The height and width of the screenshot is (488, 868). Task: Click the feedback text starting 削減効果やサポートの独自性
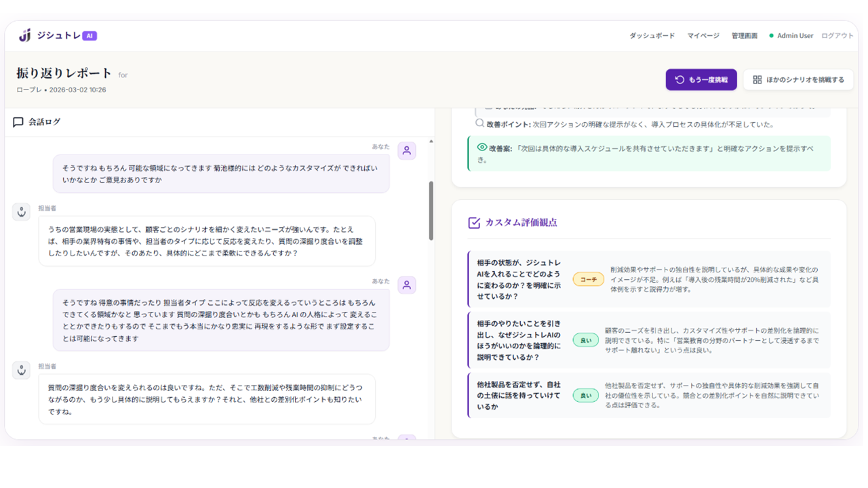714,279
